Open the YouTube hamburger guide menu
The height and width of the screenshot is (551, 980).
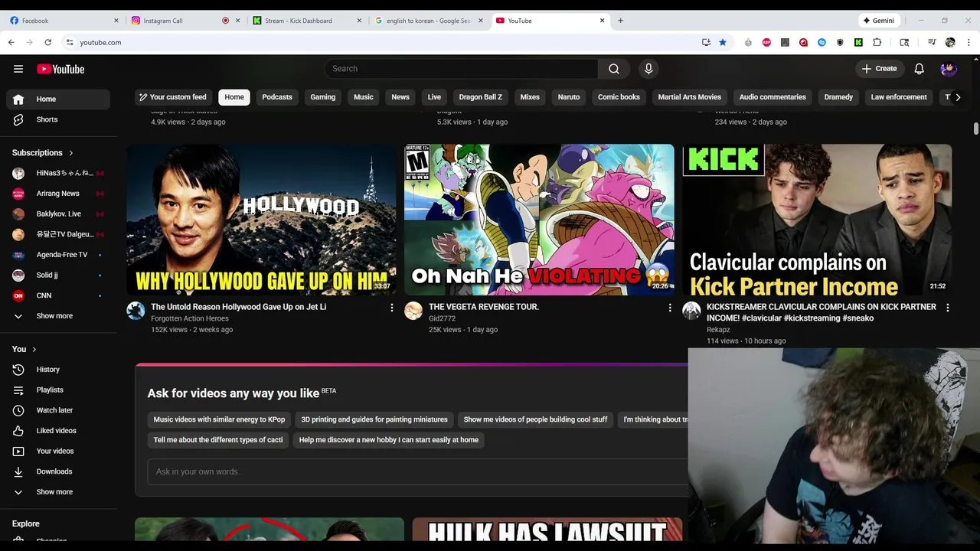click(18, 69)
